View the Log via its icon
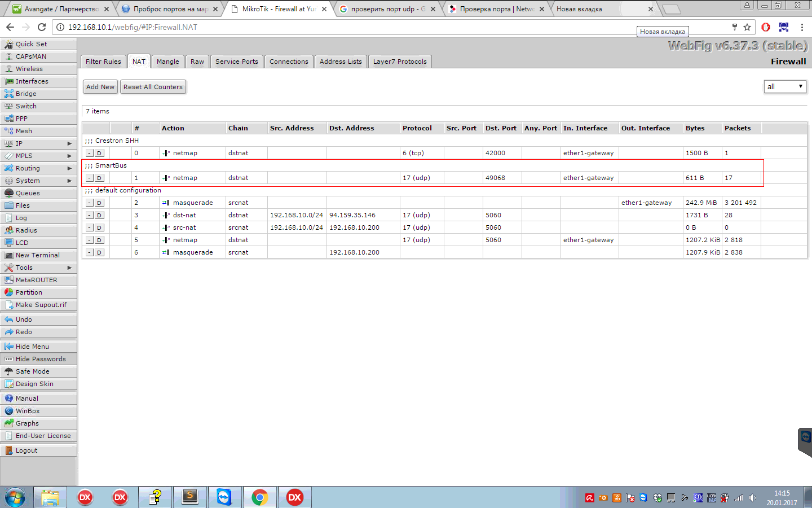The height and width of the screenshot is (508, 812). [x=8, y=218]
